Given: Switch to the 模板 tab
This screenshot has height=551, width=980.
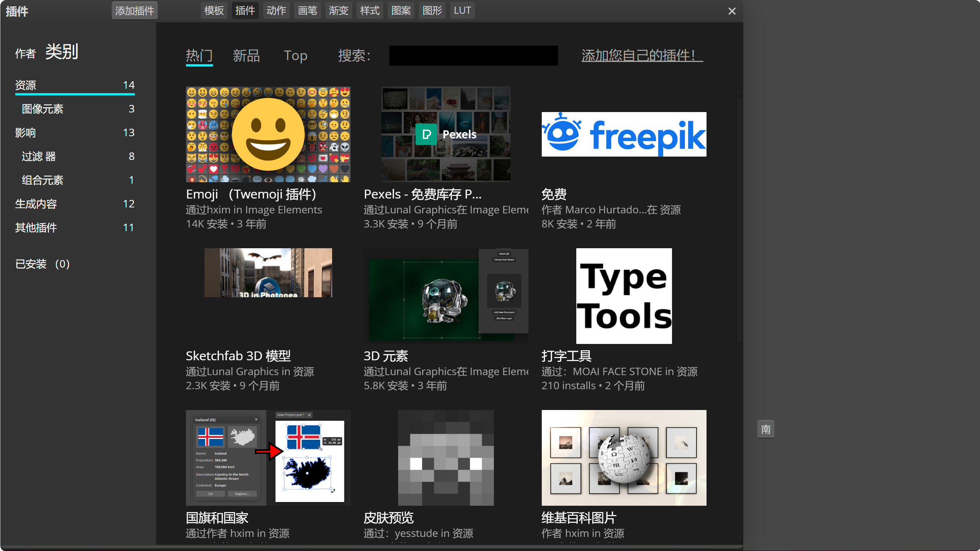Looking at the screenshot, I should click(213, 10).
